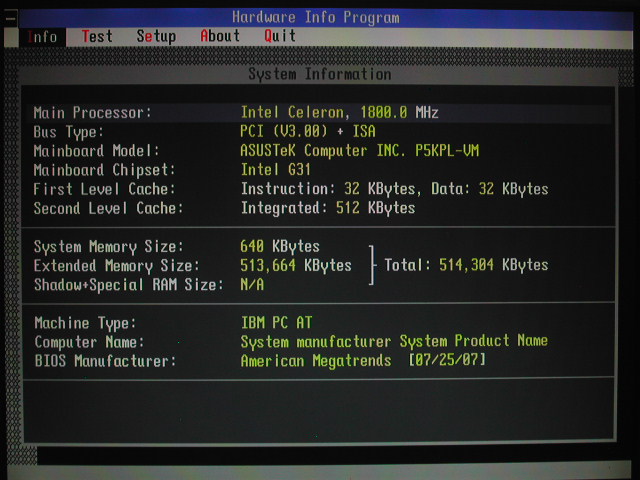The height and width of the screenshot is (480, 640).
Task: Select the Main Processor label
Action: coord(92,113)
